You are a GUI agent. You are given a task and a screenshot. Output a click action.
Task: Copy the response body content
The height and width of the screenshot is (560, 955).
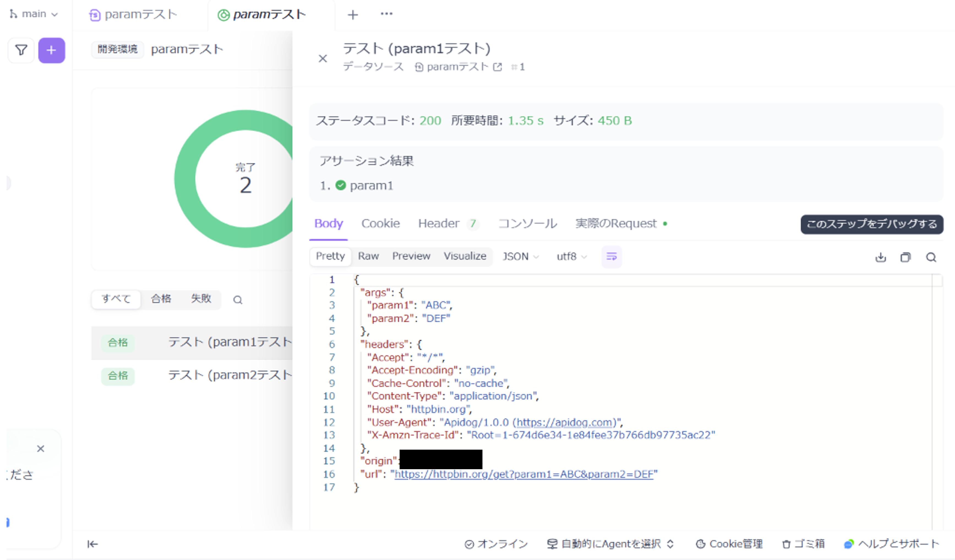(x=905, y=257)
